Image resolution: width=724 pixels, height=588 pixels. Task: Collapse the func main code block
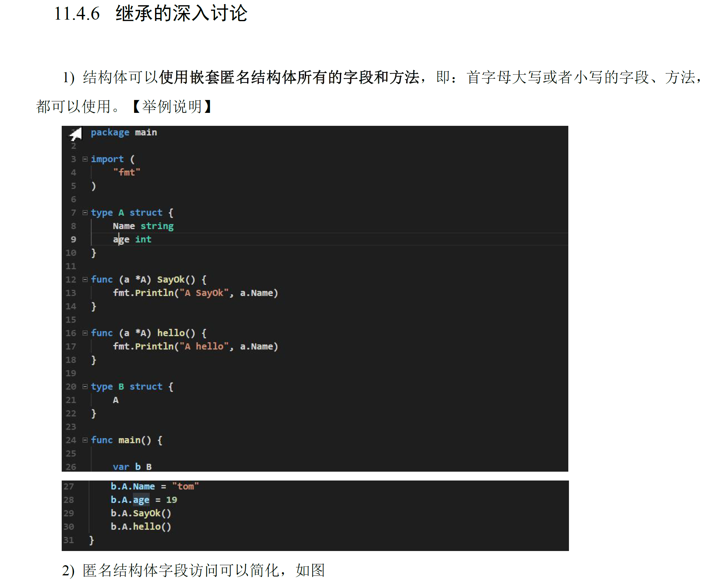(x=85, y=440)
